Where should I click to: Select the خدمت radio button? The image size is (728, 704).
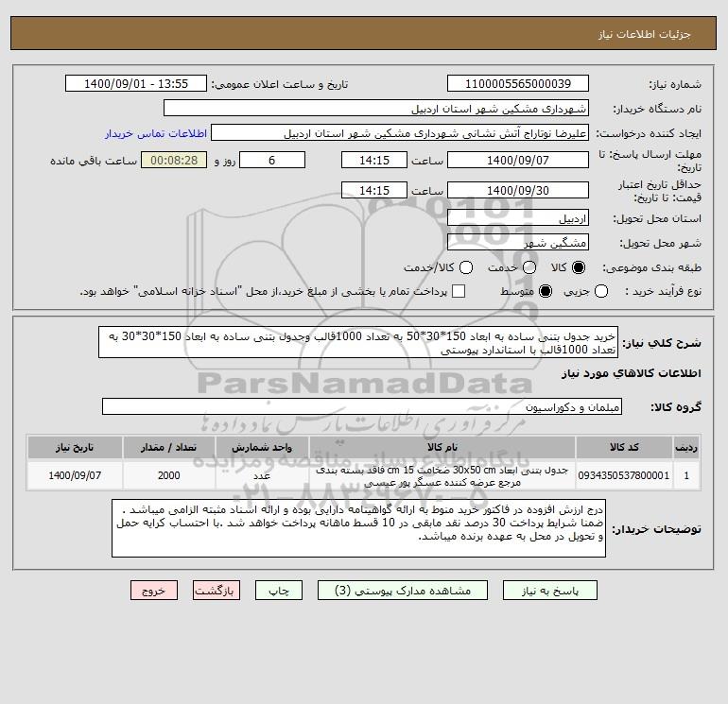point(529,267)
